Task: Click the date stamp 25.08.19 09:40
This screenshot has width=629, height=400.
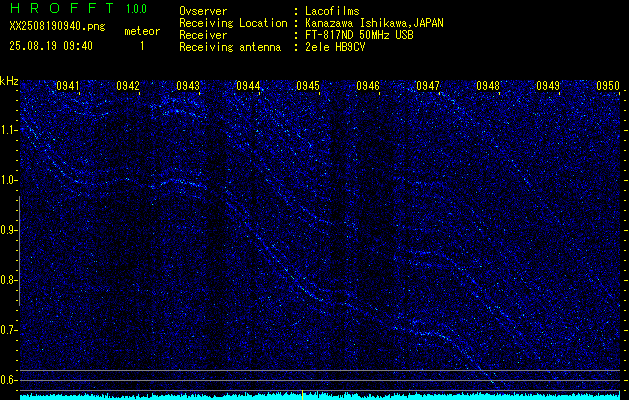Action: [x=51, y=46]
